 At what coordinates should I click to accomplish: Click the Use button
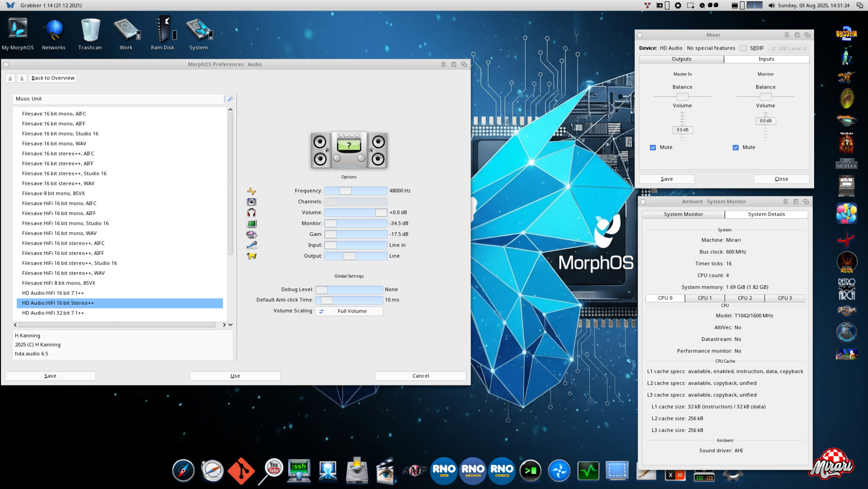pyautogui.click(x=235, y=376)
